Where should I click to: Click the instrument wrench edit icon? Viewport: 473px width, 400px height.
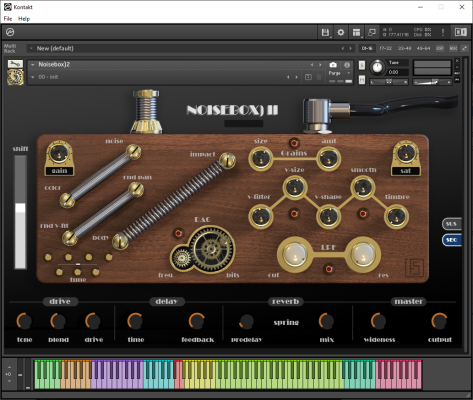coord(15,64)
